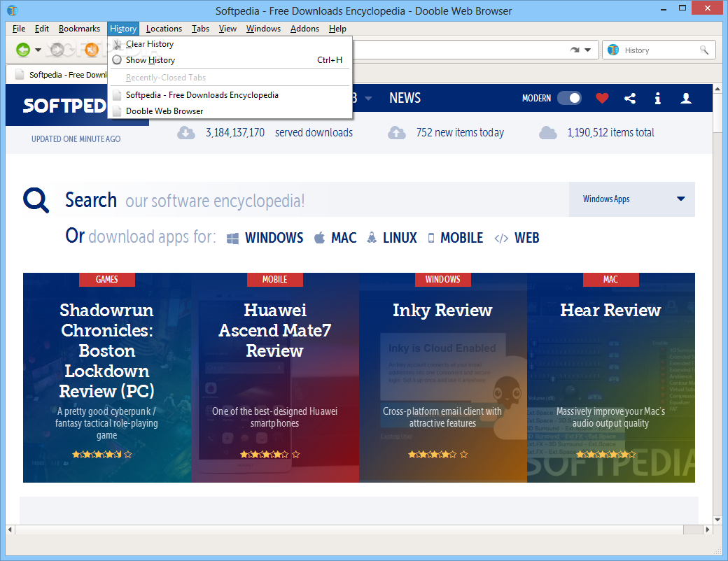Click the NEWS link in Softpedia header
The width and height of the screenshot is (728, 561).
(405, 98)
